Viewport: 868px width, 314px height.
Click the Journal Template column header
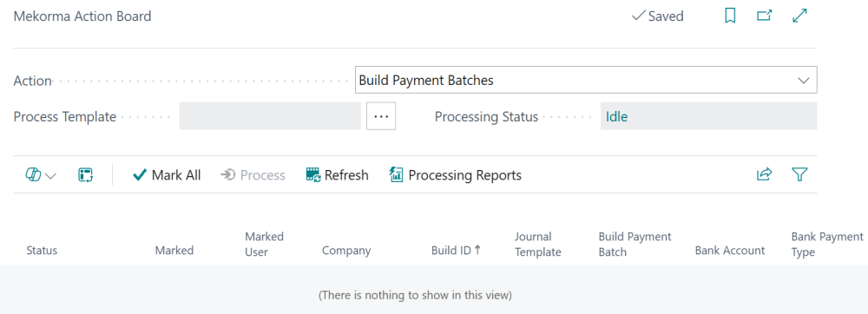coord(538,245)
